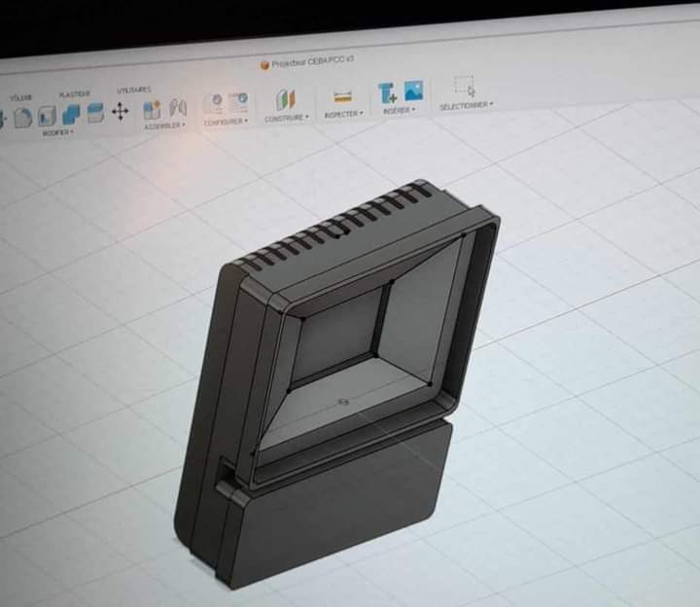Click the New Component assemble icon
The width and height of the screenshot is (700, 607).
click(x=153, y=109)
